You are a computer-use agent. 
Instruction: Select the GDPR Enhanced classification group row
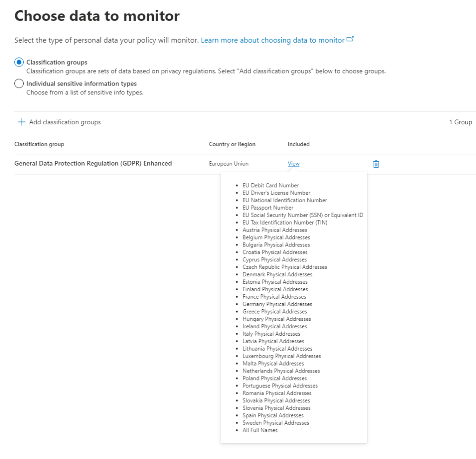tap(93, 164)
